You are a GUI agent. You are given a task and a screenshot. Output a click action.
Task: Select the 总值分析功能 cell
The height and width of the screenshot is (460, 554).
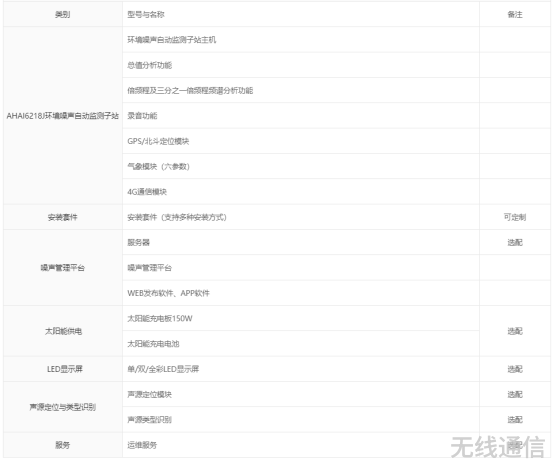point(301,65)
